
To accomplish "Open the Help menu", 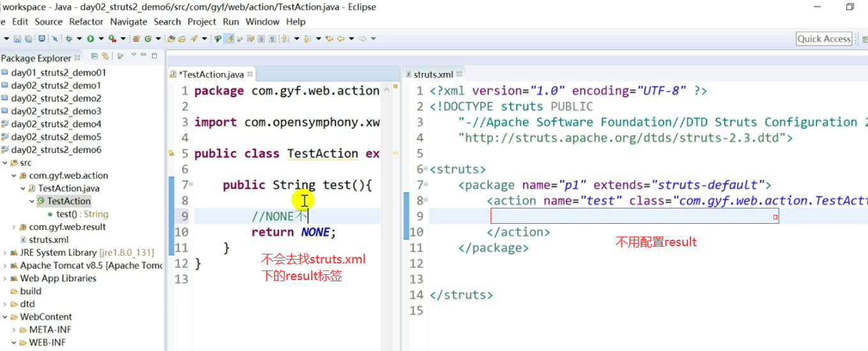I will [x=296, y=22].
